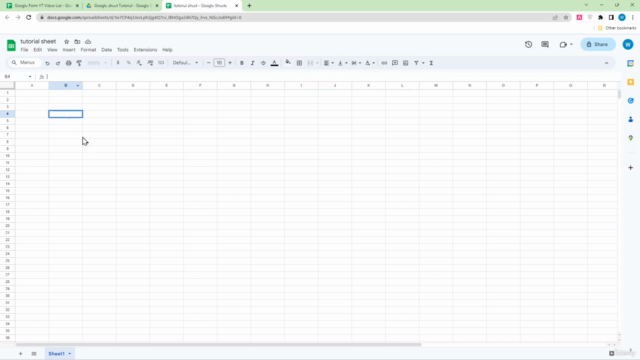Viewport: 640px width, 360px height.
Task: Open vertical align dropdown
Action: point(342,63)
